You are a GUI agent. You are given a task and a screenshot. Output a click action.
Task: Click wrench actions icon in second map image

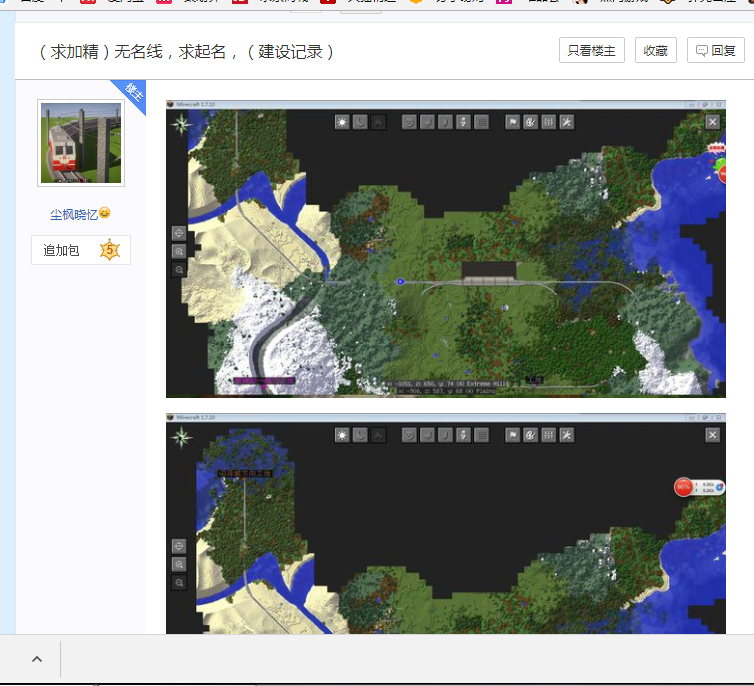point(567,436)
